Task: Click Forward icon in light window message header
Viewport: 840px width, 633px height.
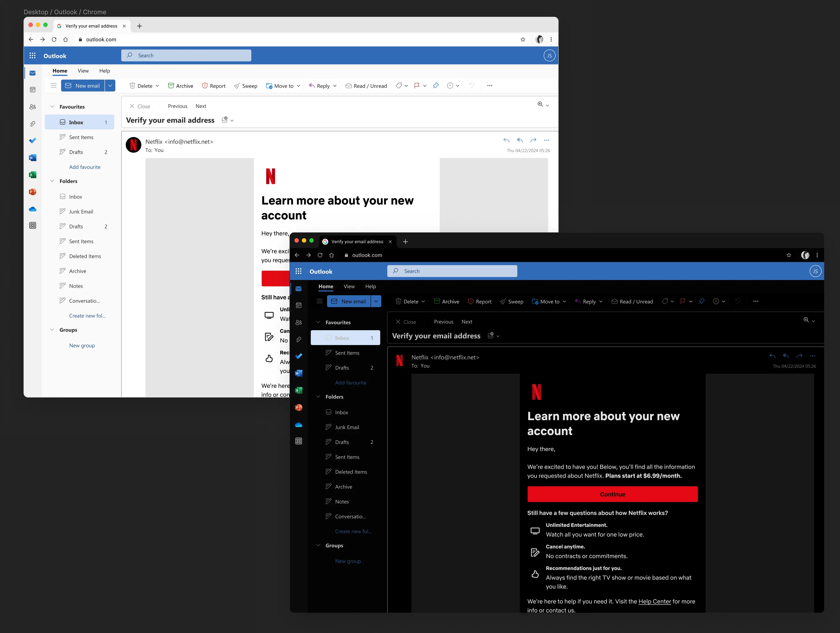Action: pyautogui.click(x=533, y=140)
